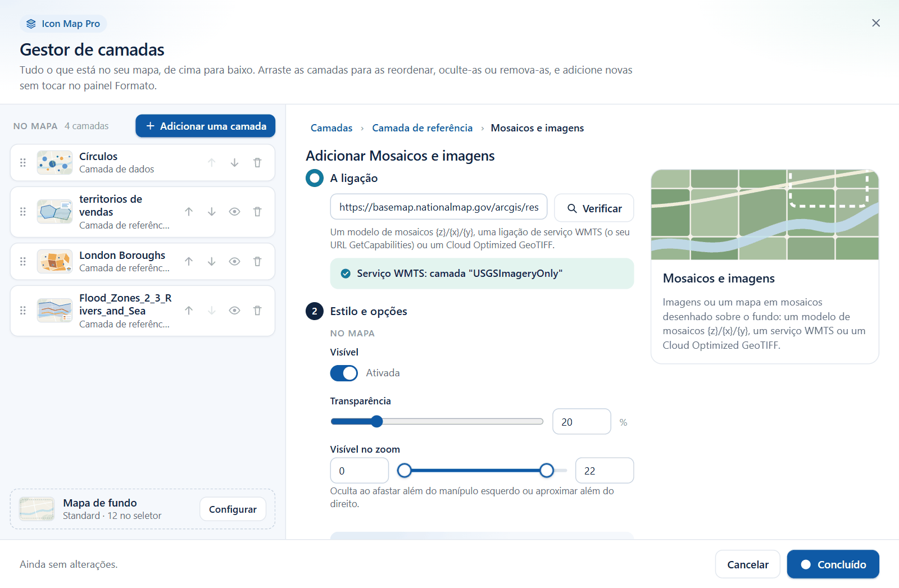Screen dimensions: 899x588
Task: Move Flood_Zones layer up
Action: tap(189, 311)
